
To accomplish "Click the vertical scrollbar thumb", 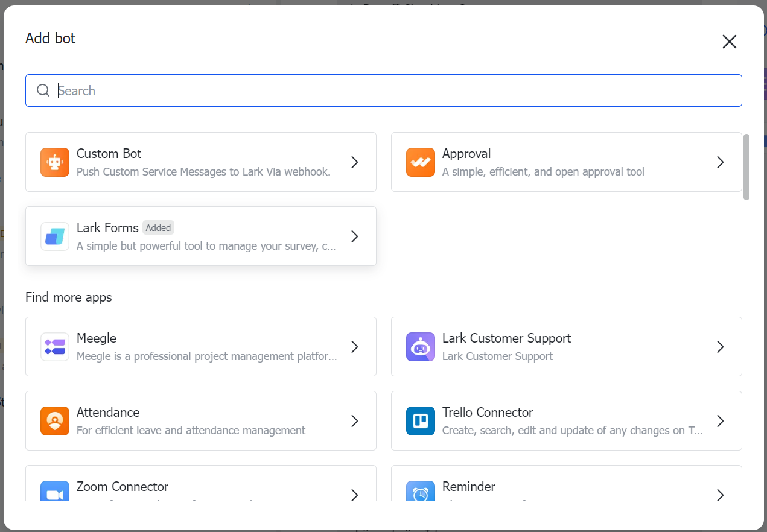I will pos(746,167).
